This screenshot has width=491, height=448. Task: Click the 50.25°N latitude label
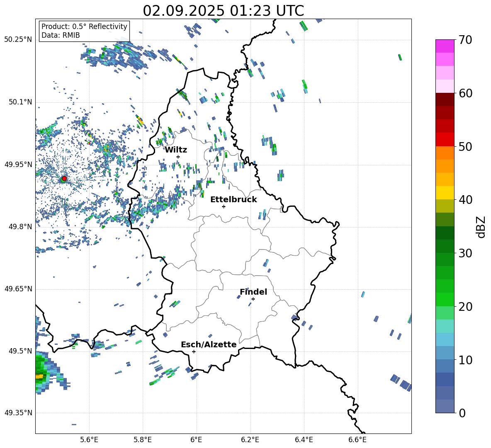[x=18, y=40]
